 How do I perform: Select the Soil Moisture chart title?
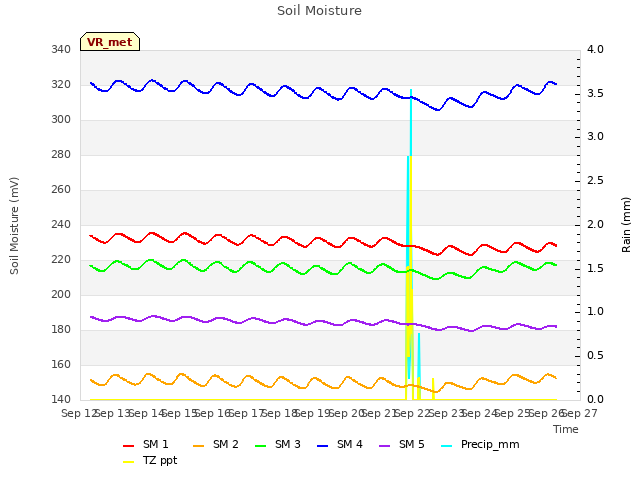pos(319,10)
